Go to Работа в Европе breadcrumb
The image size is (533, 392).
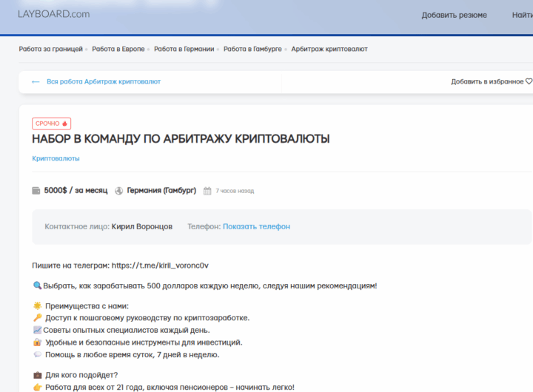[x=118, y=49]
